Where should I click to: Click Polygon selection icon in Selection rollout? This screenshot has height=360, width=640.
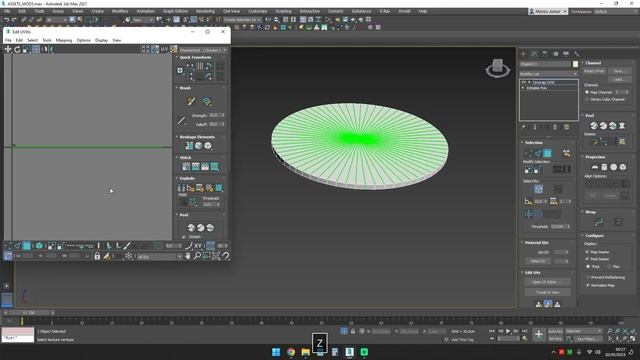pyautogui.click(x=547, y=153)
